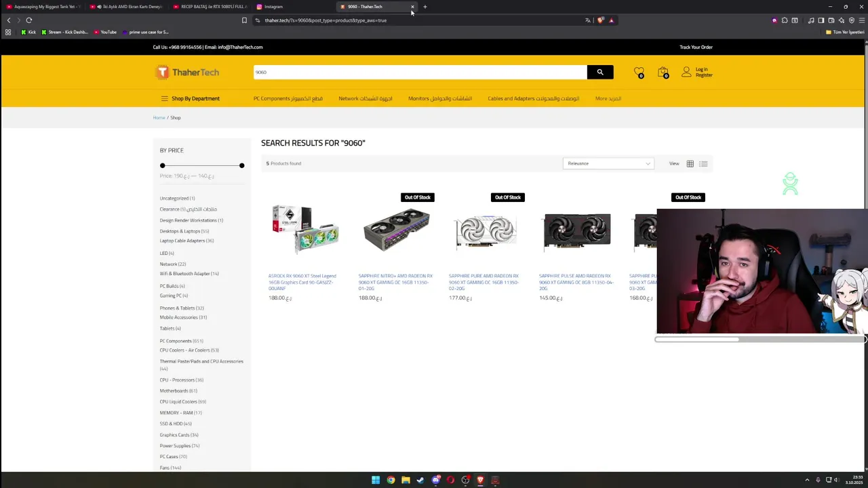Switch to the RECEP BALTAŞ RTX 5080 tab

[209, 7]
